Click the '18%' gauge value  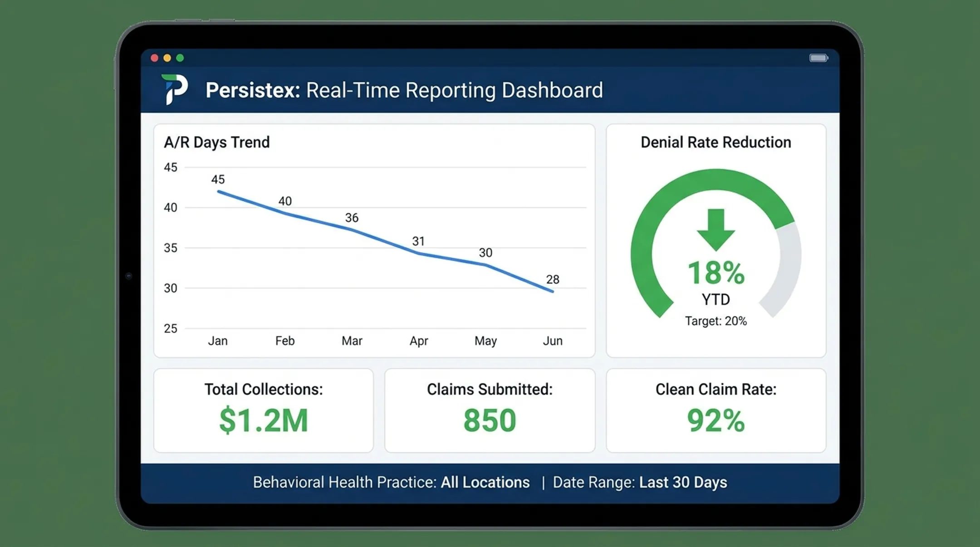pyautogui.click(x=716, y=273)
